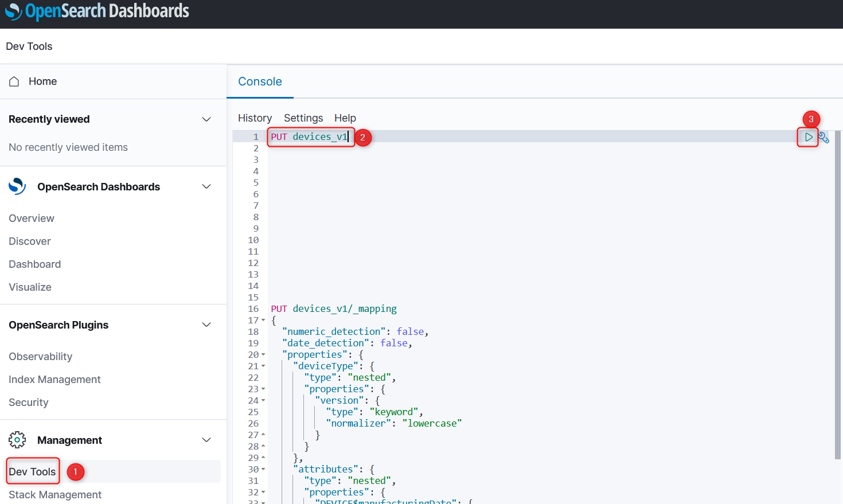Open Dev Tools in Management

point(32,471)
